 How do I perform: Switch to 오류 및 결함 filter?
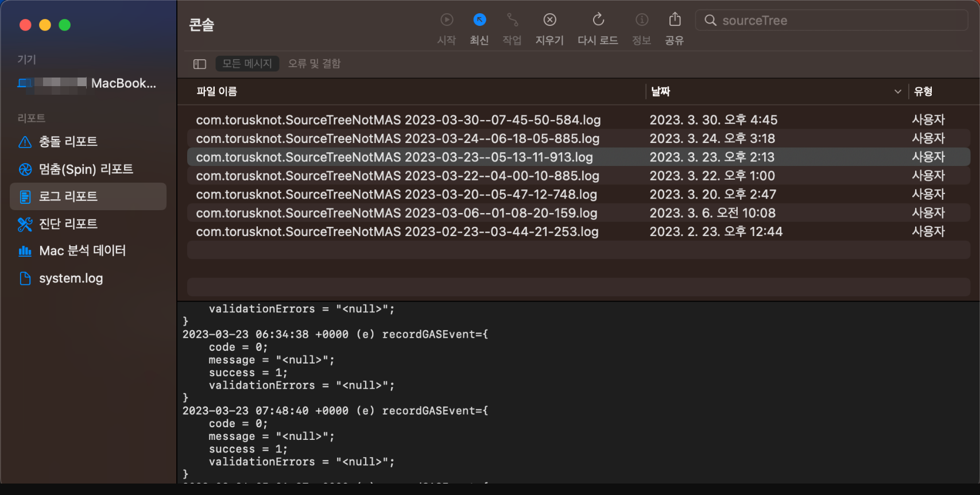click(314, 64)
